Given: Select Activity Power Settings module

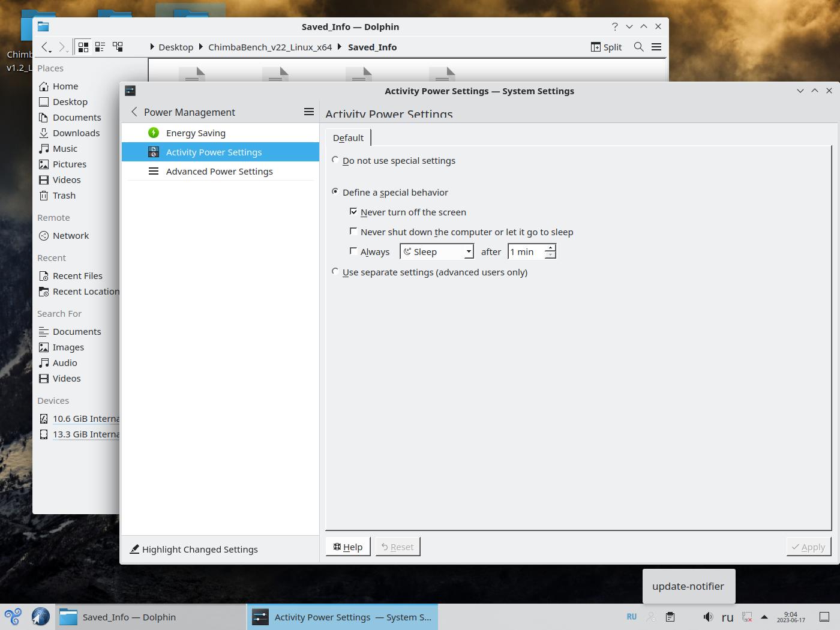Looking at the screenshot, I should tap(220, 152).
